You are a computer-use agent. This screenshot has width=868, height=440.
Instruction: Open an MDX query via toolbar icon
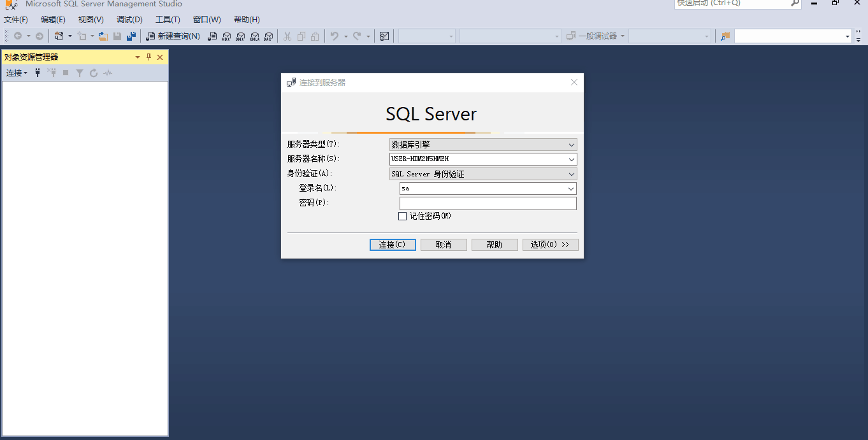click(x=226, y=36)
